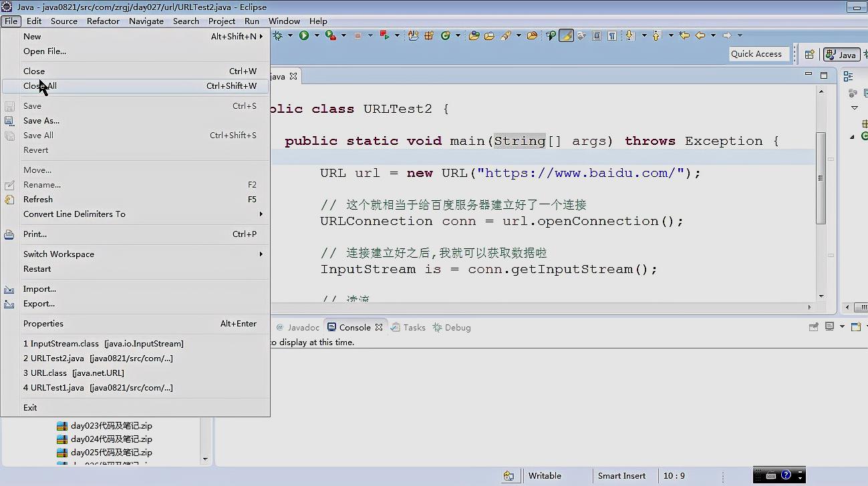
Task: Open Properties from File menu
Action: click(x=136, y=324)
